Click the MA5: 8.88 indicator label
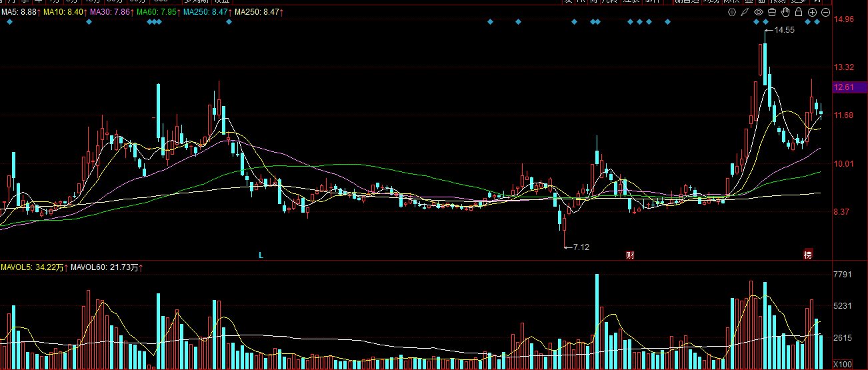Viewport: 868px width, 370px height. [21, 12]
